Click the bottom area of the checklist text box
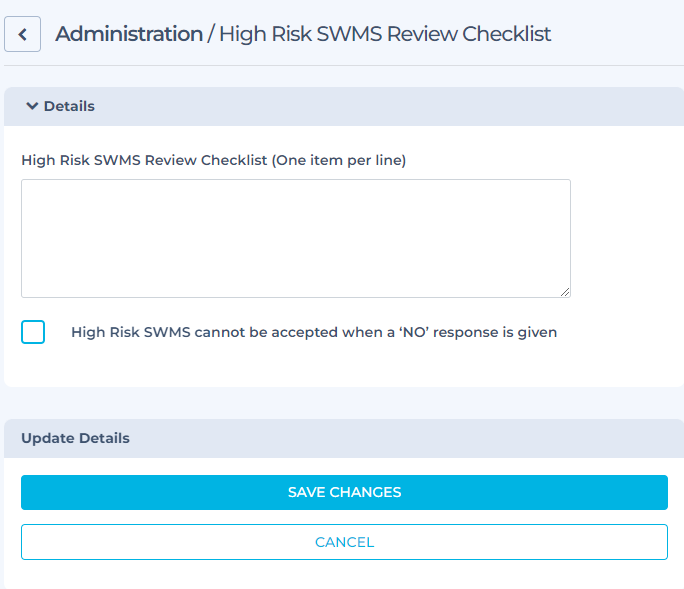The height and width of the screenshot is (589, 684). tap(295, 284)
